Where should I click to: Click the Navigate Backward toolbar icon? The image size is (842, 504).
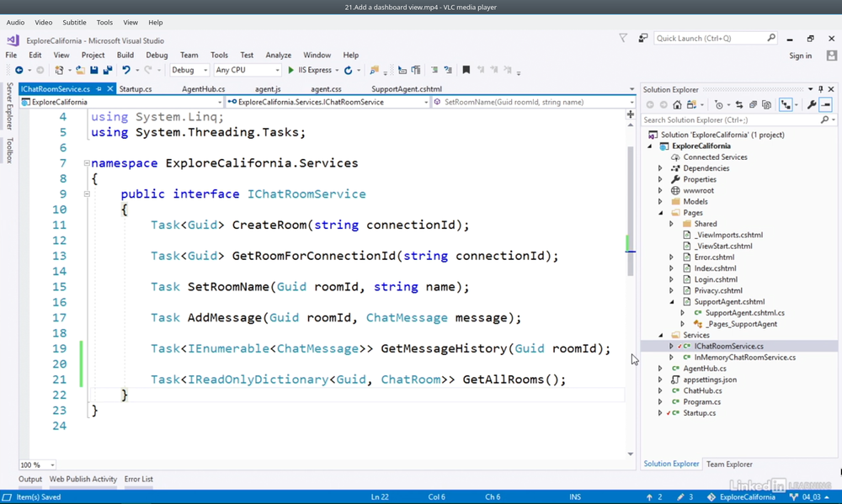click(19, 71)
